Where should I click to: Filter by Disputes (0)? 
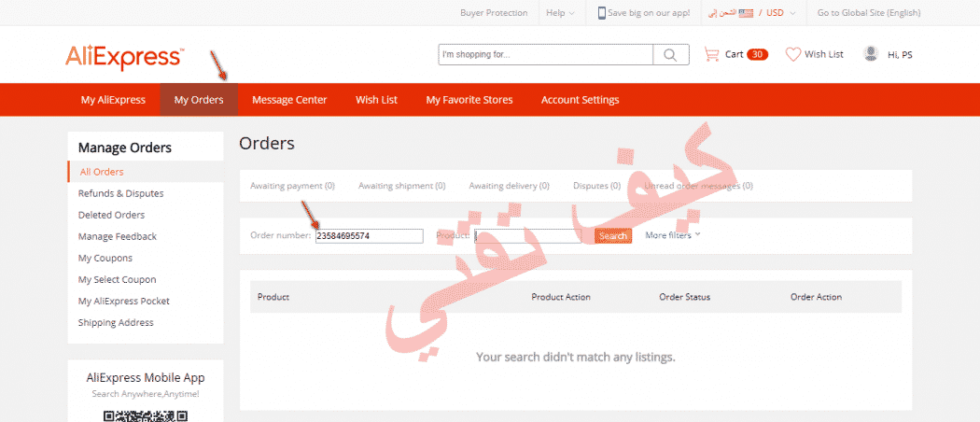point(597,186)
